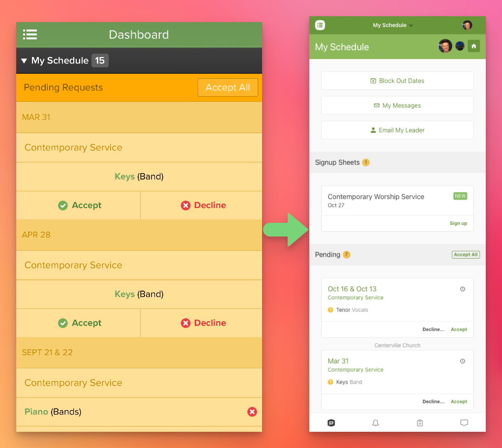This screenshot has height=448, width=502.
Task: Click the Block Out Dates button
Action: [397, 81]
